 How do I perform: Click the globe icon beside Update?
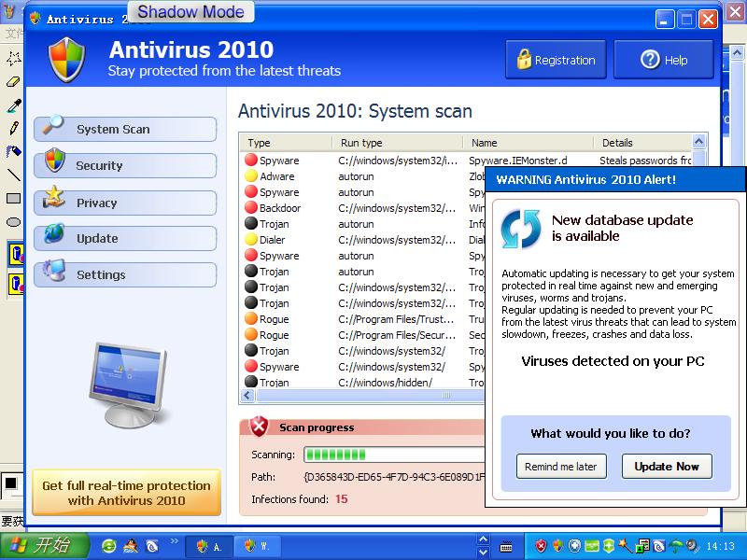click(55, 232)
